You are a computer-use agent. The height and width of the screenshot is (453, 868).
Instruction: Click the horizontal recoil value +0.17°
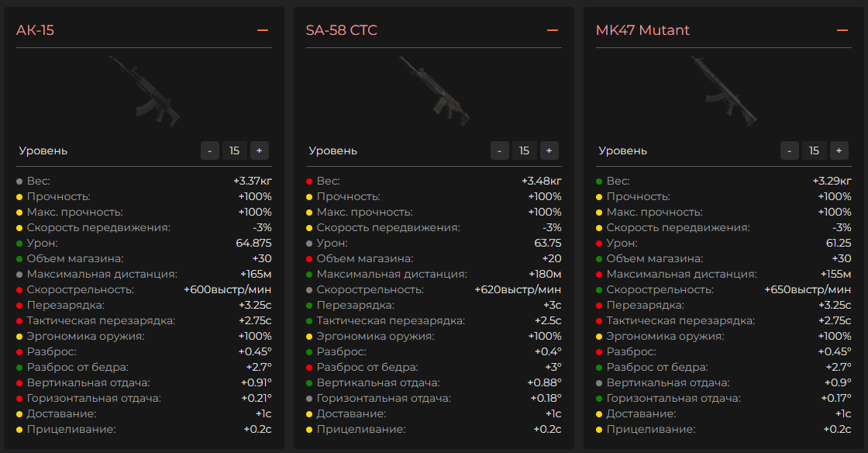pos(836,398)
